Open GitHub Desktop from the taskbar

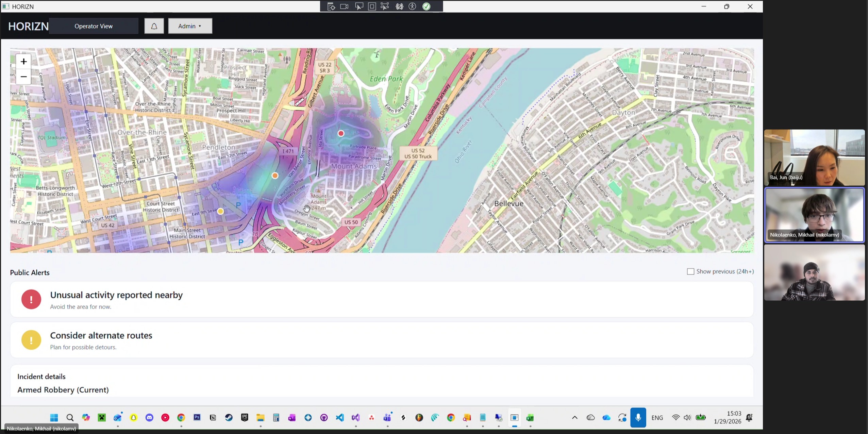click(324, 418)
